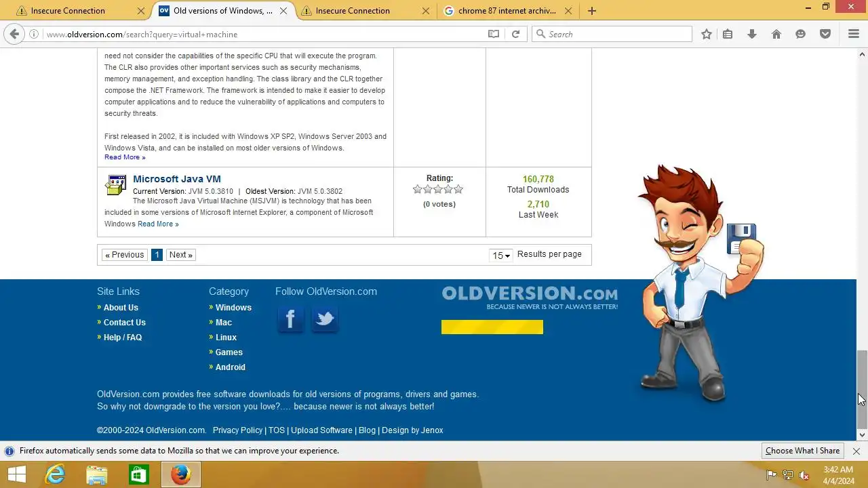The height and width of the screenshot is (488, 868).
Task: Open site information icon in address bar
Action: click(34, 34)
